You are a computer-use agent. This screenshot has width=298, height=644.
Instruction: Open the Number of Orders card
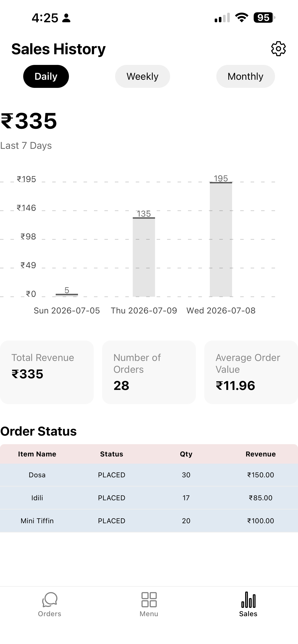pyautogui.click(x=149, y=372)
